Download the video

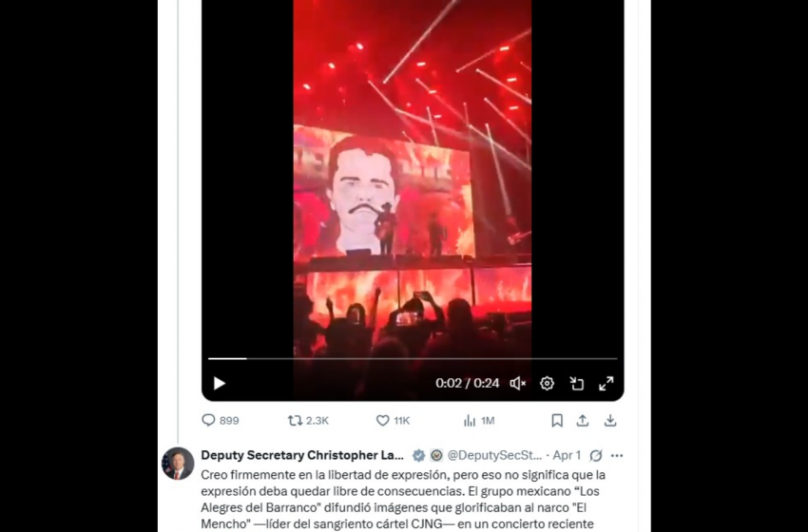click(x=610, y=420)
